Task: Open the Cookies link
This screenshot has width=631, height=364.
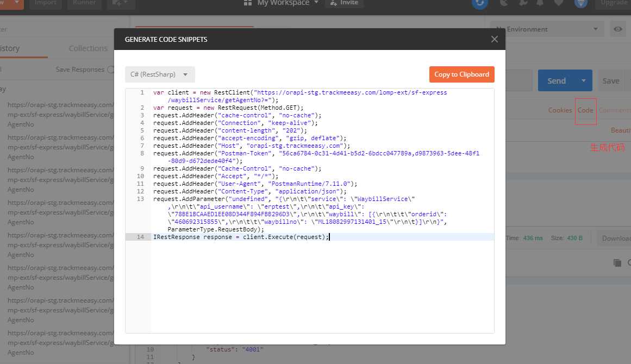Action: 560,110
